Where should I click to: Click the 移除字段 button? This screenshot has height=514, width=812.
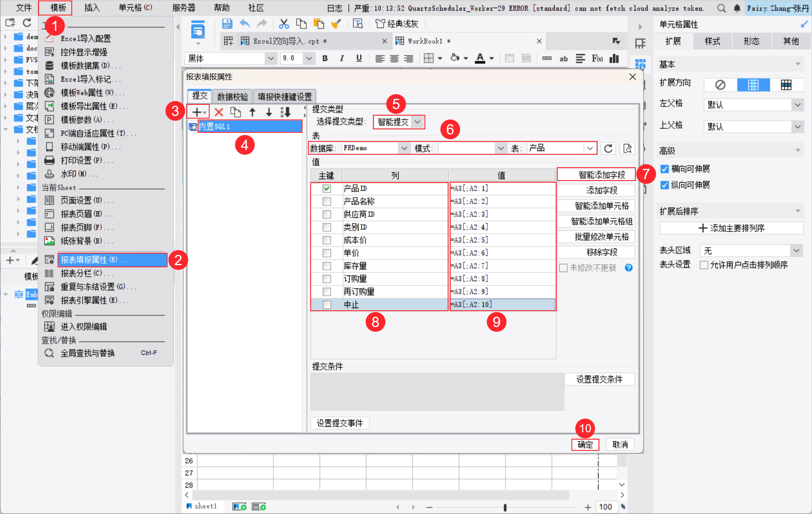(x=596, y=252)
